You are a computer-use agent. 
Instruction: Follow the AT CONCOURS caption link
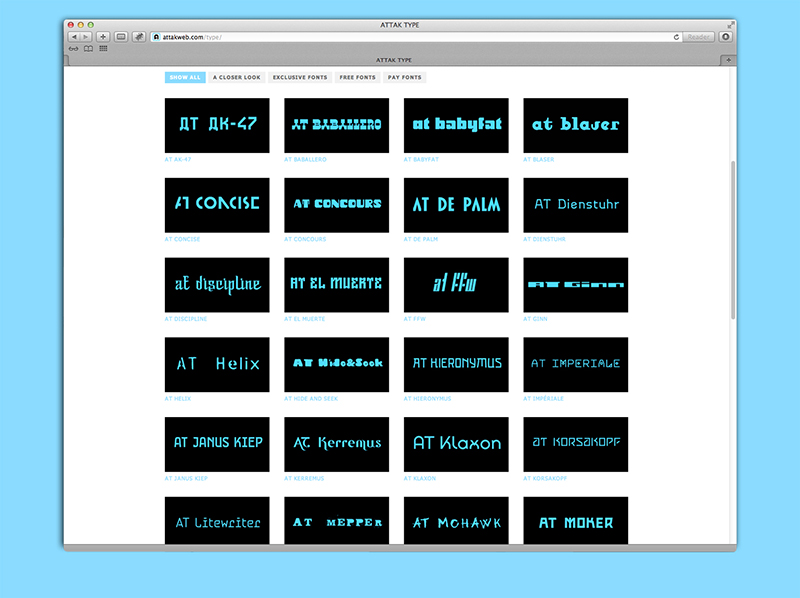click(305, 239)
